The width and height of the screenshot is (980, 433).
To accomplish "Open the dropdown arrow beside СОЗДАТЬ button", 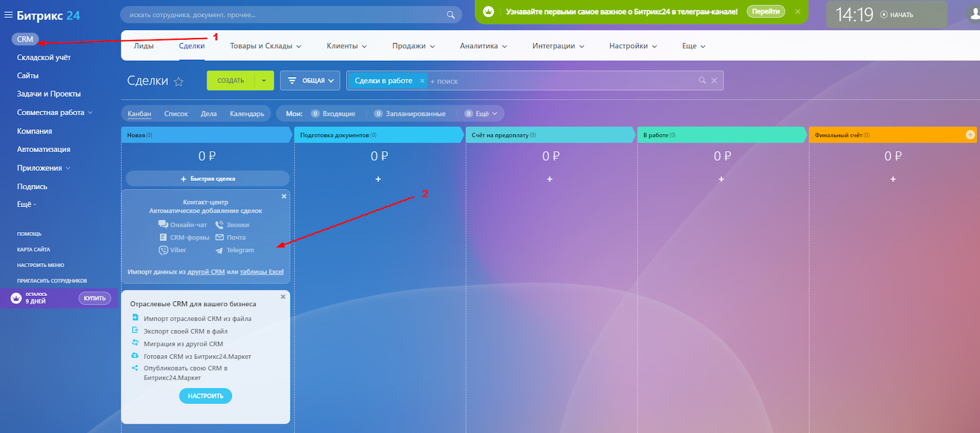I will click(x=264, y=81).
